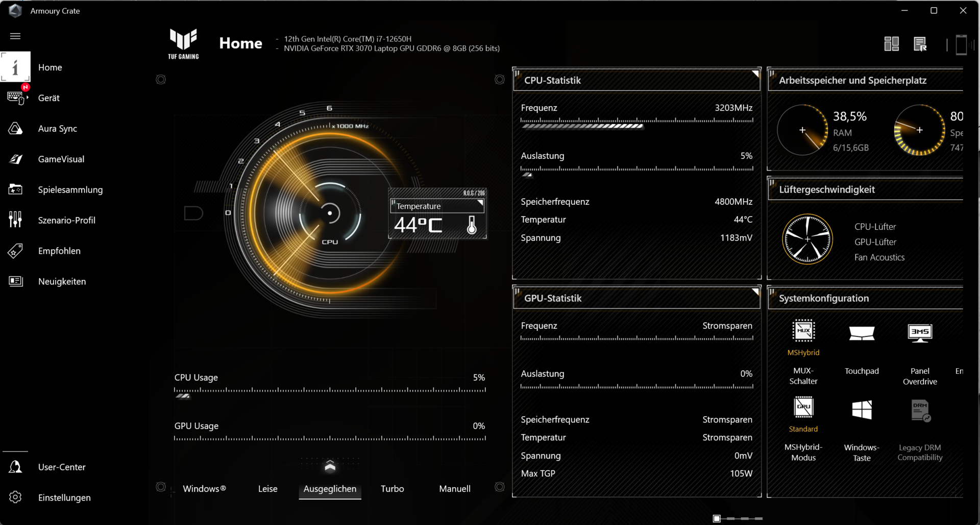Toggle the MUX-Schalter MSHybrid switch
The image size is (980, 525).
pos(803,330)
